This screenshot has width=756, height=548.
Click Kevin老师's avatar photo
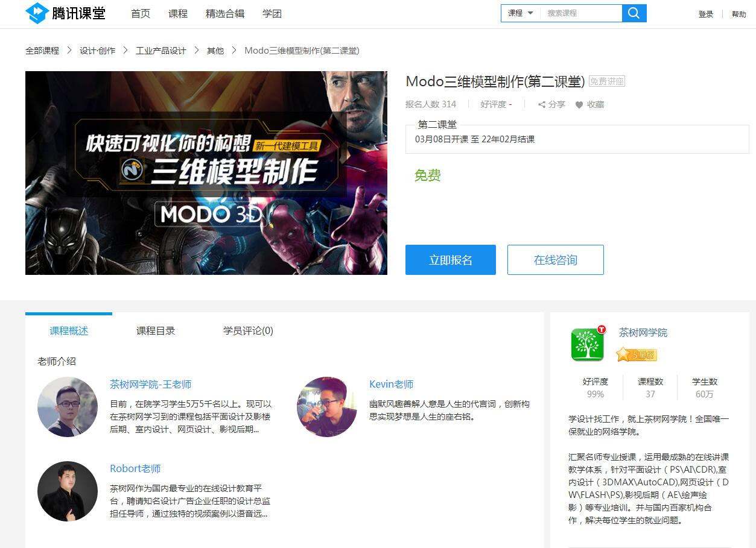327,407
